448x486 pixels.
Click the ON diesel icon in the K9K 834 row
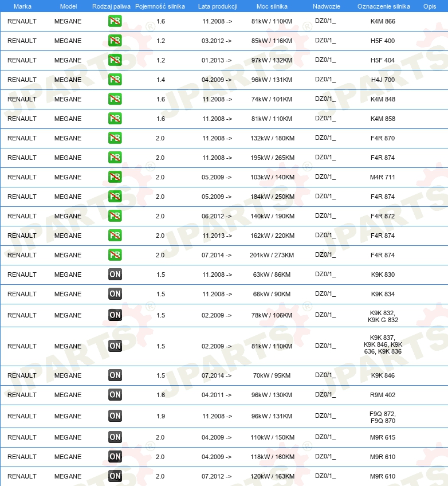point(115,294)
